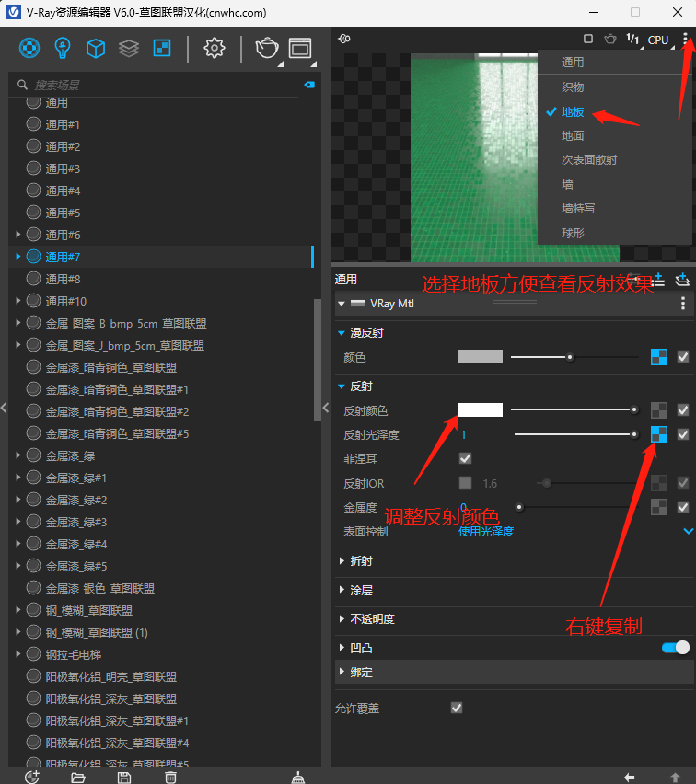Open the V-Ray settings gear

215,48
